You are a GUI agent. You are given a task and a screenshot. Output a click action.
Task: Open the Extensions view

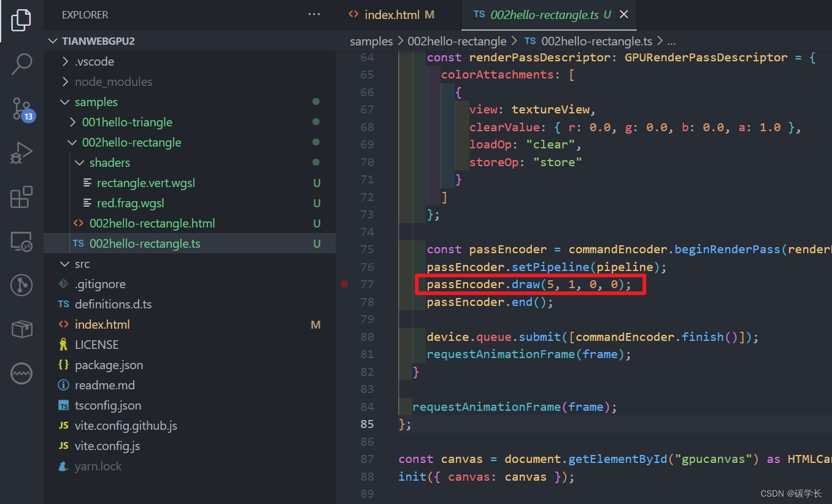click(21, 197)
